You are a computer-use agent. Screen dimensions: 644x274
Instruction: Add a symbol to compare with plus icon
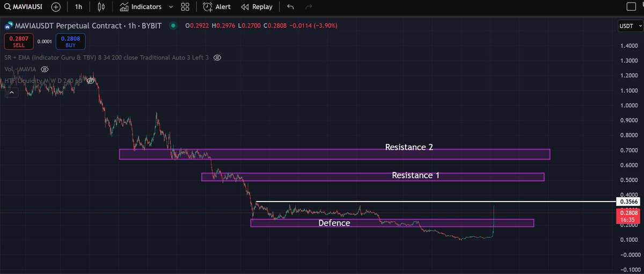click(56, 7)
